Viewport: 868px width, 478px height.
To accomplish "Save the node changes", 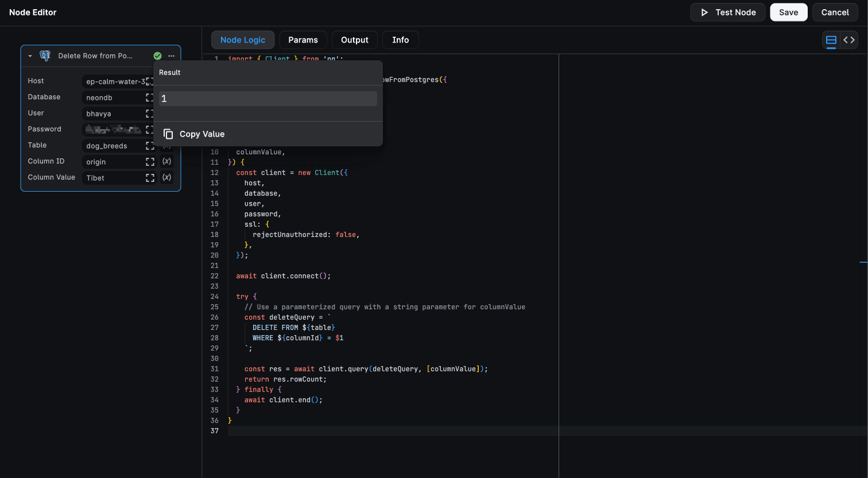I will pyautogui.click(x=788, y=12).
